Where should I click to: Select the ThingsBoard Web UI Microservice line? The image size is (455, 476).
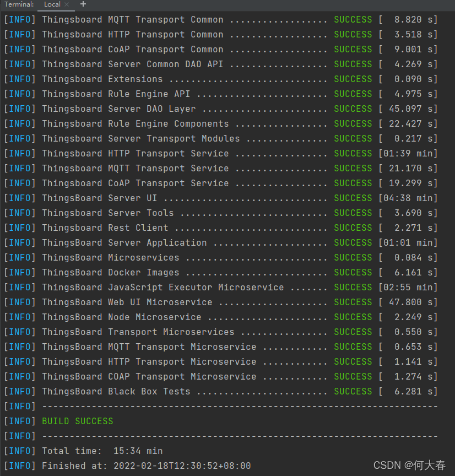pos(221,302)
